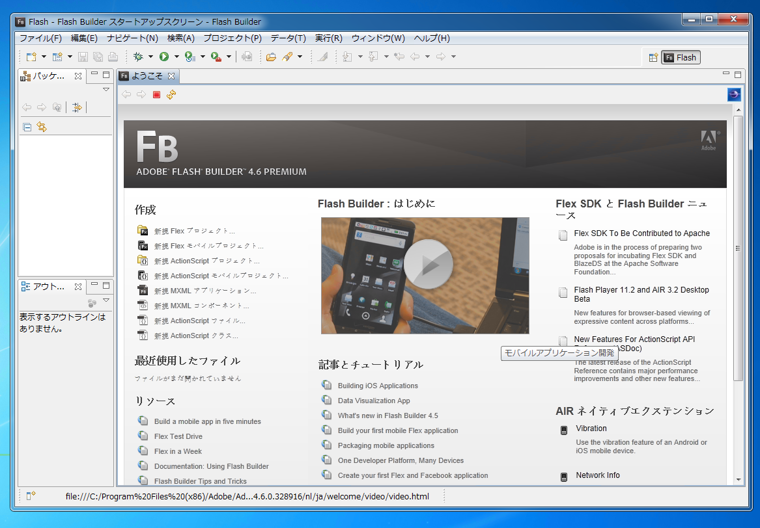This screenshot has height=528, width=760.
Task: Play the Flash Builder intro video
Action: pyautogui.click(x=428, y=264)
